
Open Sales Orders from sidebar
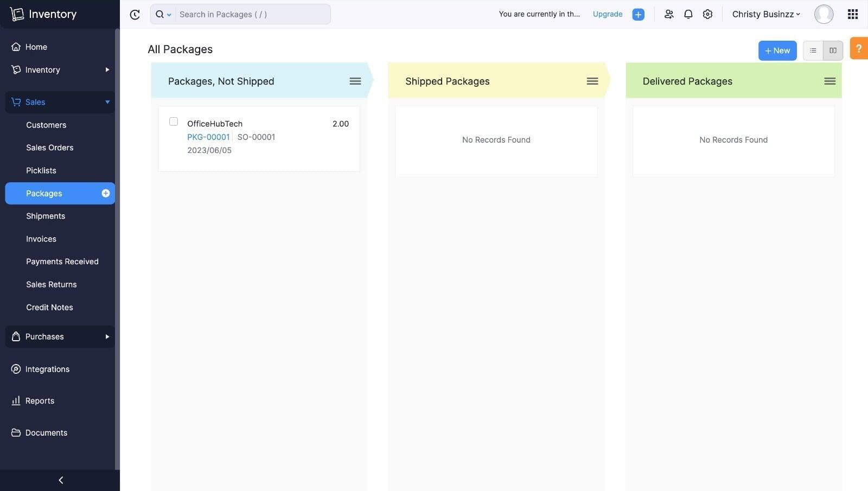point(49,147)
